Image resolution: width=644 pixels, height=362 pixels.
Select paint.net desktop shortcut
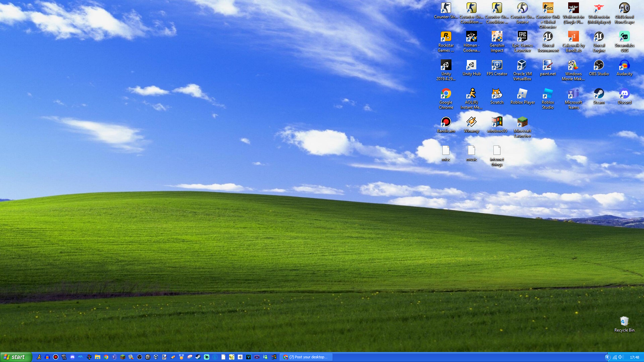coord(548,68)
